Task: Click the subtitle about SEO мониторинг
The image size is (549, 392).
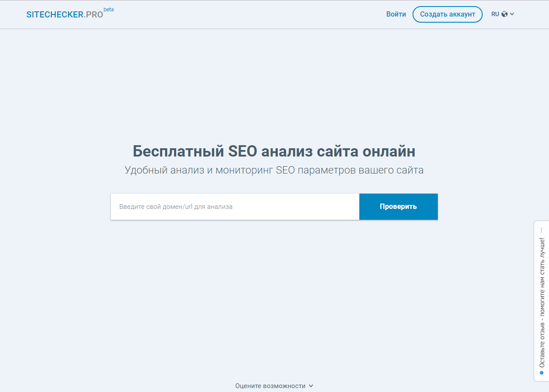Action: 274,170
